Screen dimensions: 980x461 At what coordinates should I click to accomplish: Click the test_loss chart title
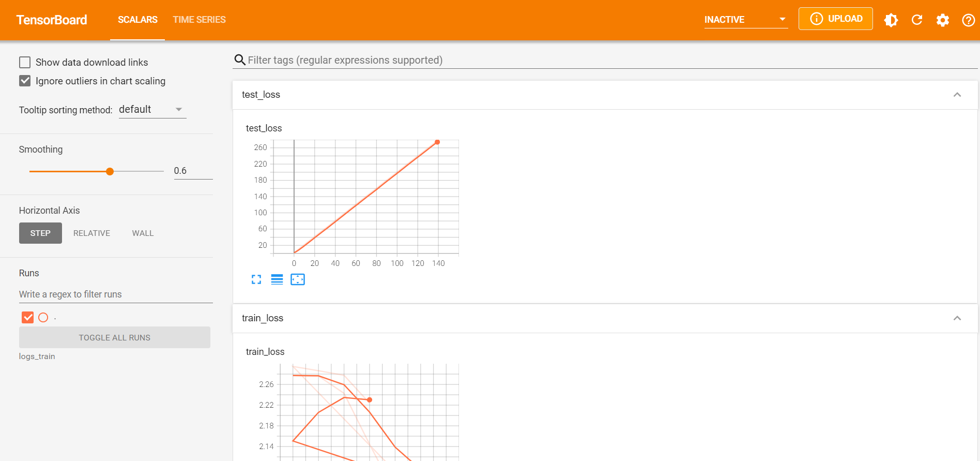(x=264, y=128)
